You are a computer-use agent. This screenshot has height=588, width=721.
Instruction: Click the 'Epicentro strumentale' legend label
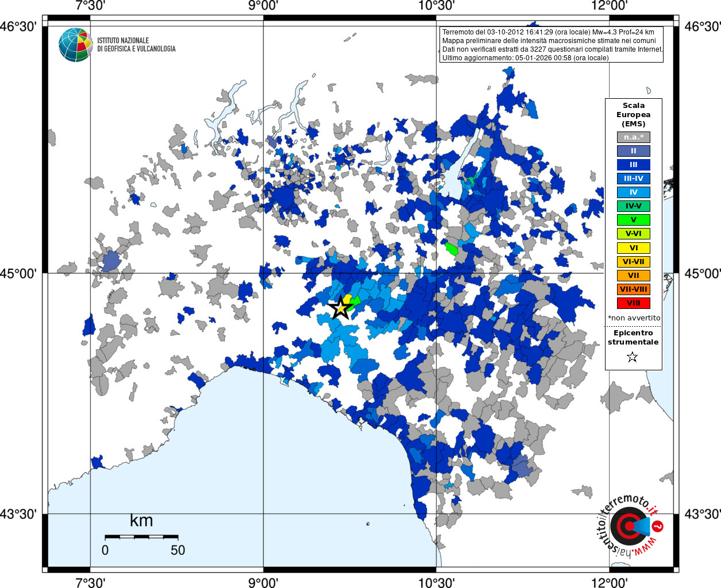click(x=633, y=337)
